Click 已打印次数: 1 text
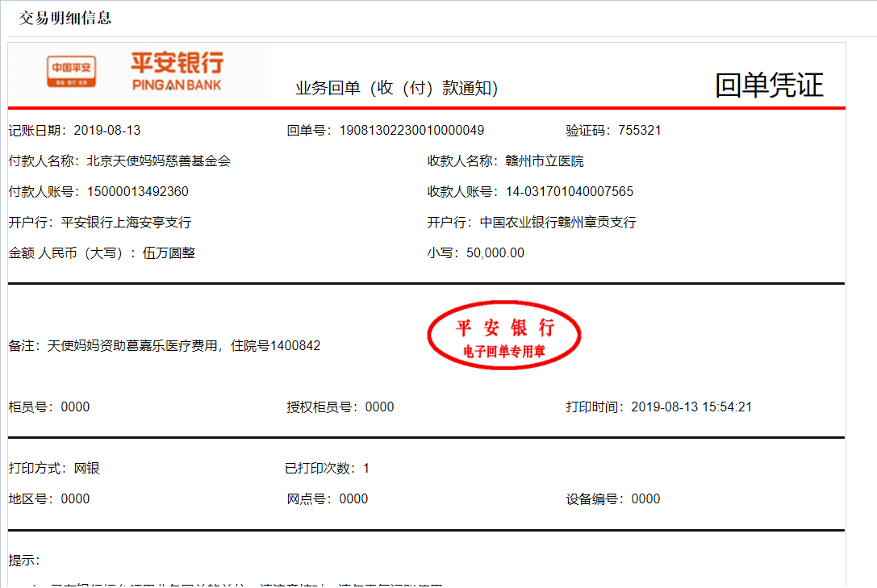The image size is (877, 588). coord(328,469)
